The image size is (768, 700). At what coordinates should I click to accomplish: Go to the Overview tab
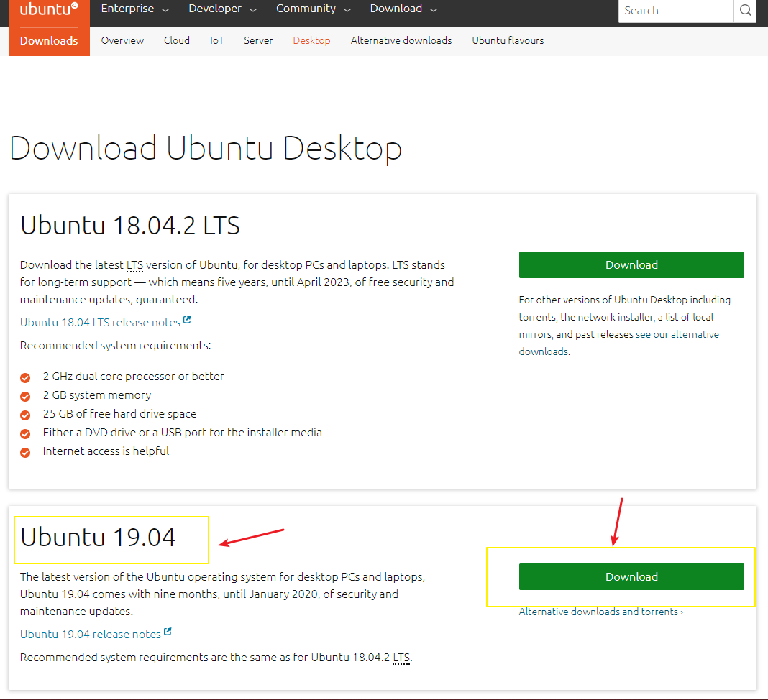coord(122,41)
